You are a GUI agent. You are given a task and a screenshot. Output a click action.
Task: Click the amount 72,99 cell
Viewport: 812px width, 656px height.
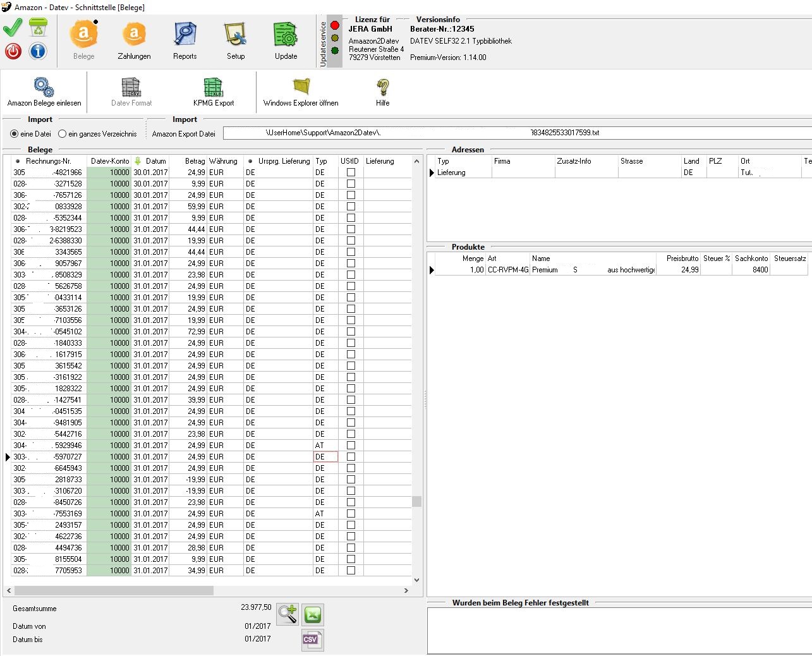coord(188,332)
